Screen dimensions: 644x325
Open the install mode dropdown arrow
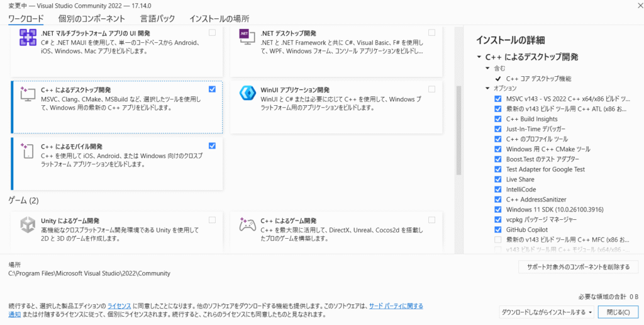591,312
